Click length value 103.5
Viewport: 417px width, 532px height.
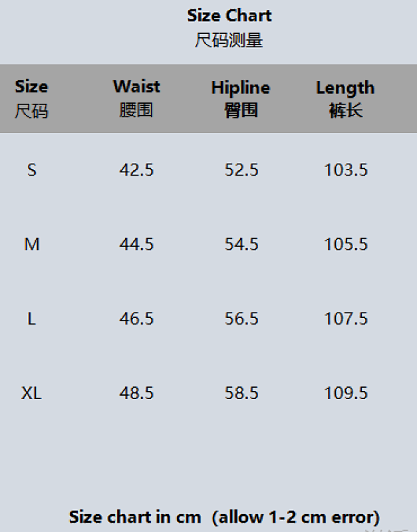coord(346,170)
